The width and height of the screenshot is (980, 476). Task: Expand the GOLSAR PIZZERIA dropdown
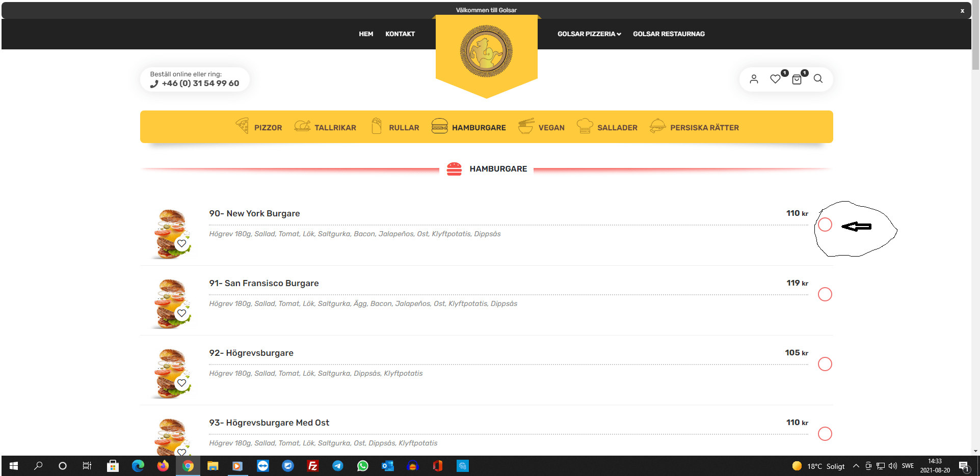point(589,34)
